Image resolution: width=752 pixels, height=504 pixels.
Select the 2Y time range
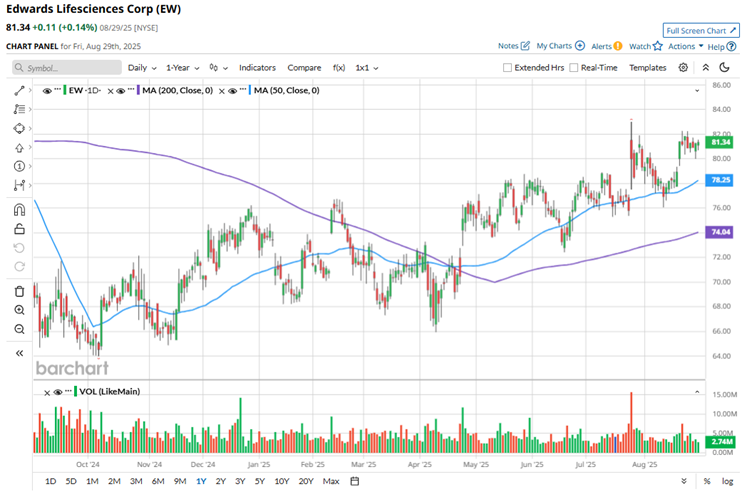tap(221, 481)
